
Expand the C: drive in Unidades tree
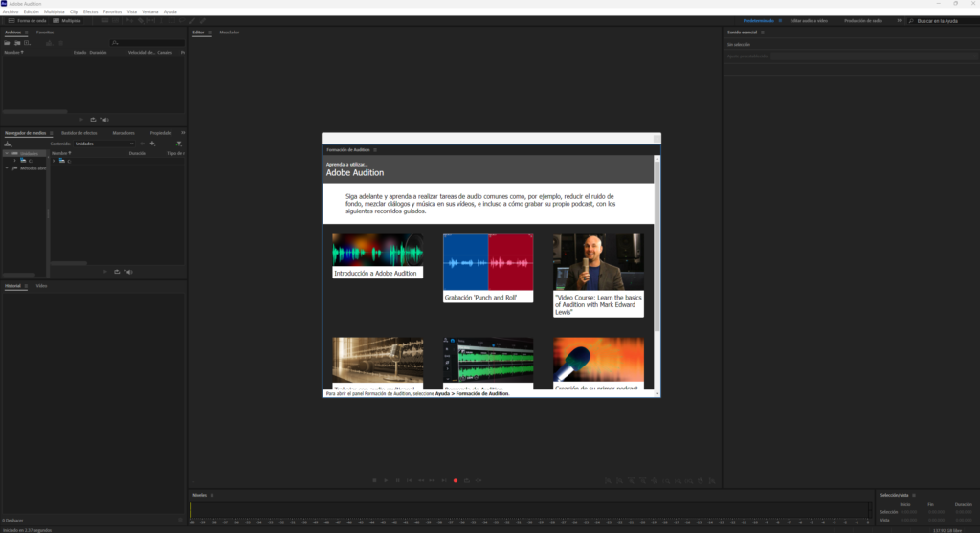pos(15,161)
